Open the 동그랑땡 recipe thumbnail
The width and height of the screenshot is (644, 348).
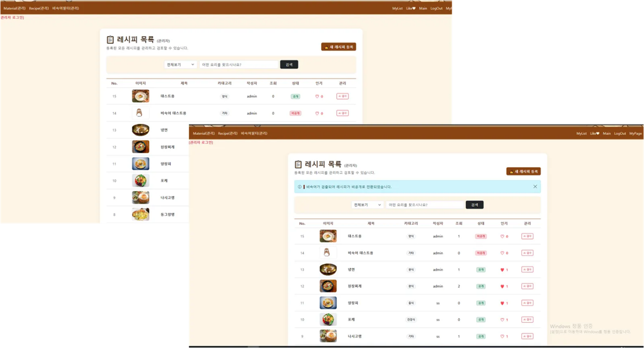140,215
